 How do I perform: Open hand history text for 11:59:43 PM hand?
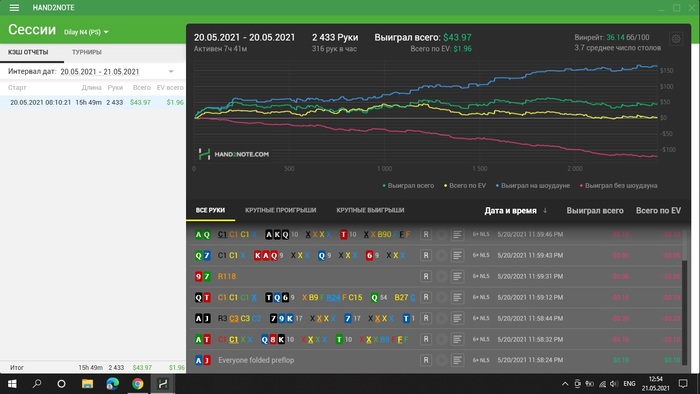tap(457, 255)
